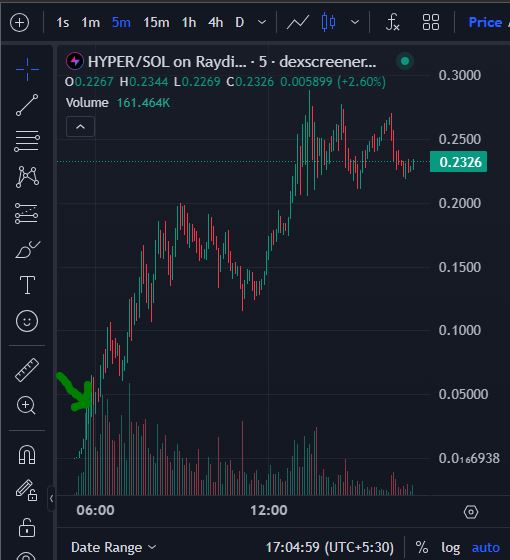The height and width of the screenshot is (560, 510).
Task: Click the add symbol plus icon
Action: click(19, 23)
